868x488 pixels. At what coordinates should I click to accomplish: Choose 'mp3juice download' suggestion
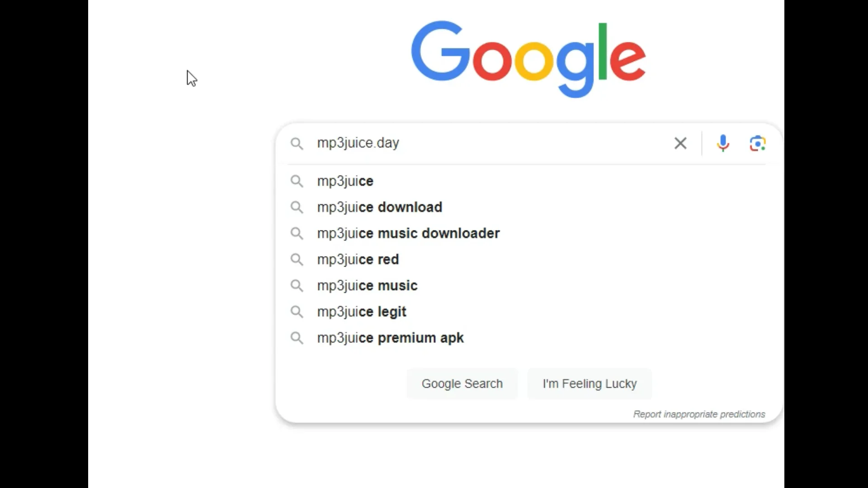[x=379, y=207]
